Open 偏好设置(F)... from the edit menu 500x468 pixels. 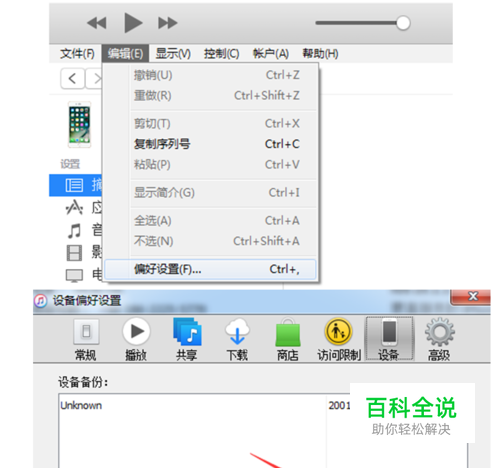click(210, 269)
